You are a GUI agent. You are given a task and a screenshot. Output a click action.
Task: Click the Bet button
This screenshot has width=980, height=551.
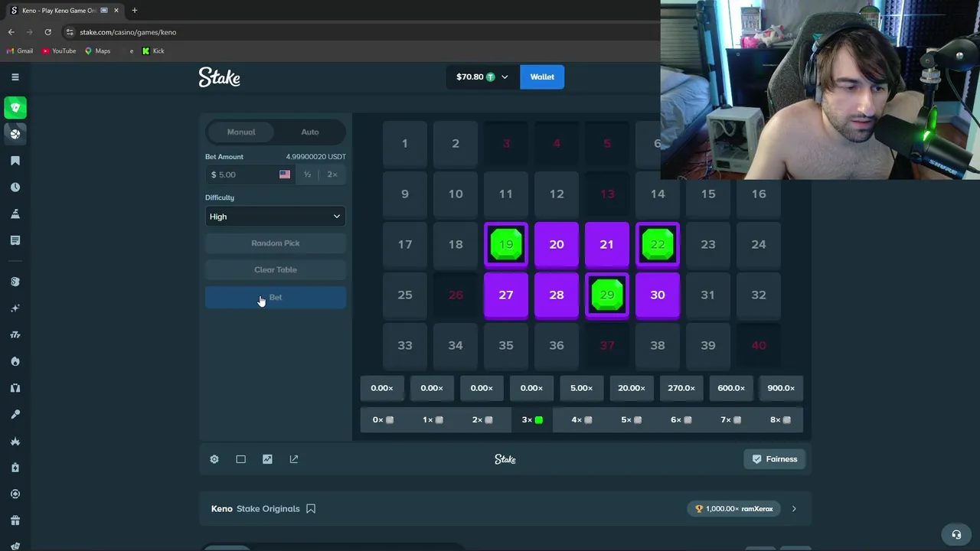(276, 298)
